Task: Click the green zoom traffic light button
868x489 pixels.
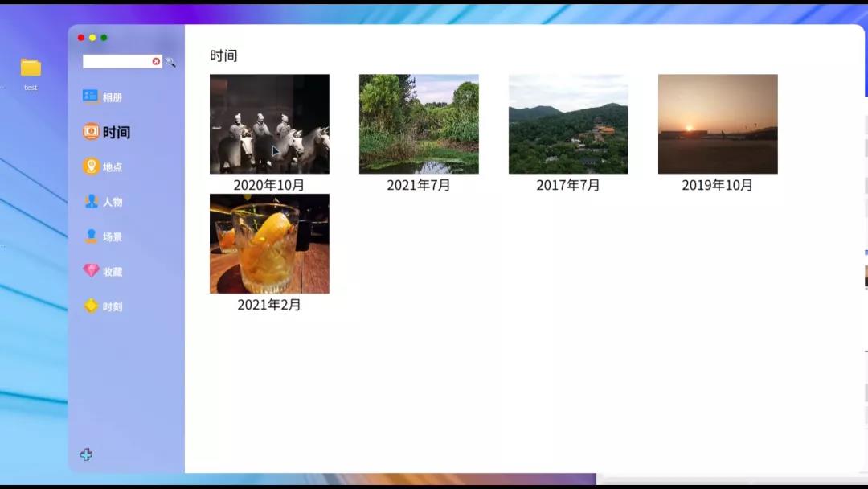Action: pos(104,36)
